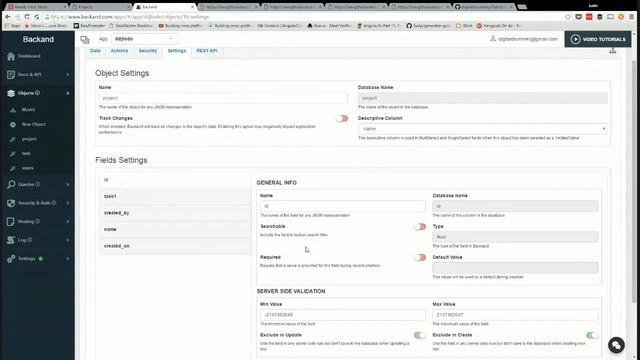Open the Dashboard home icon in sidebar
This screenshot has width=640, height=360.
[11, 56]
